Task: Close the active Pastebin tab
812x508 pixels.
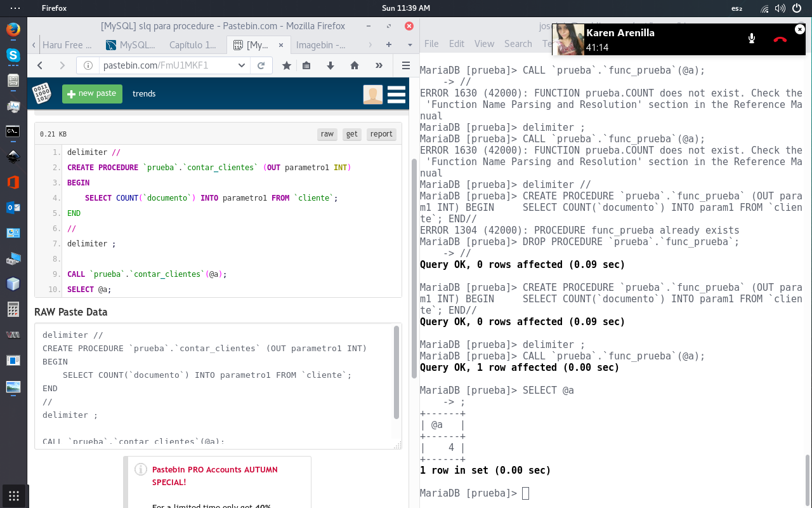Action: coord(281,45)
